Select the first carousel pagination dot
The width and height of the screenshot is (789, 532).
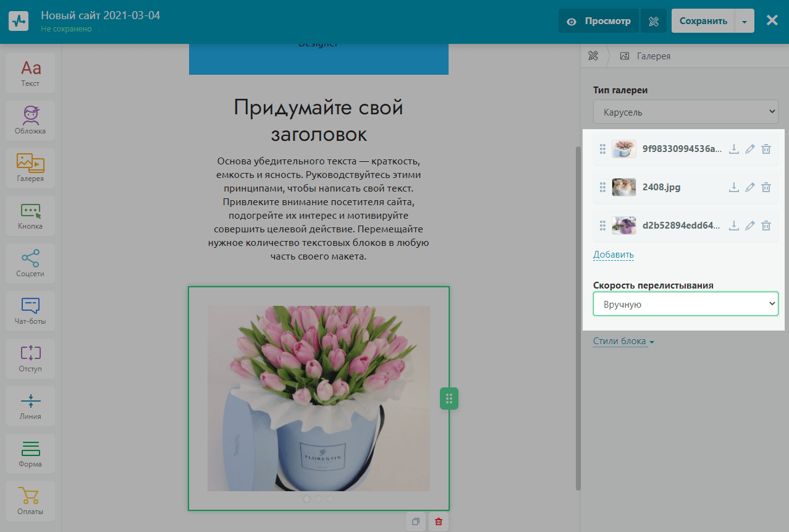307,499
